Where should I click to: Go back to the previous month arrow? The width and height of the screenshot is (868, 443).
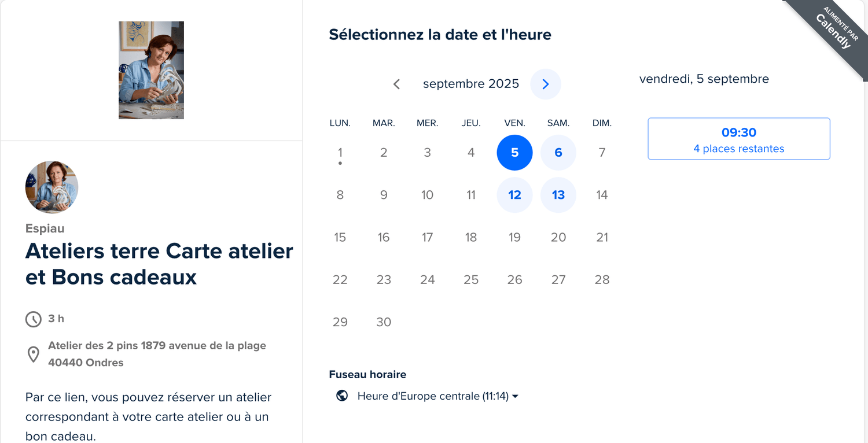[396, 84]
